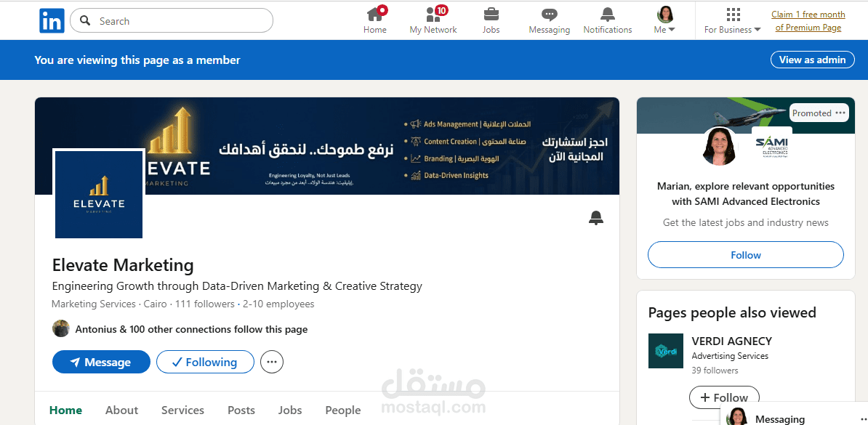Toggle the Following button

[x=206, y=362]
